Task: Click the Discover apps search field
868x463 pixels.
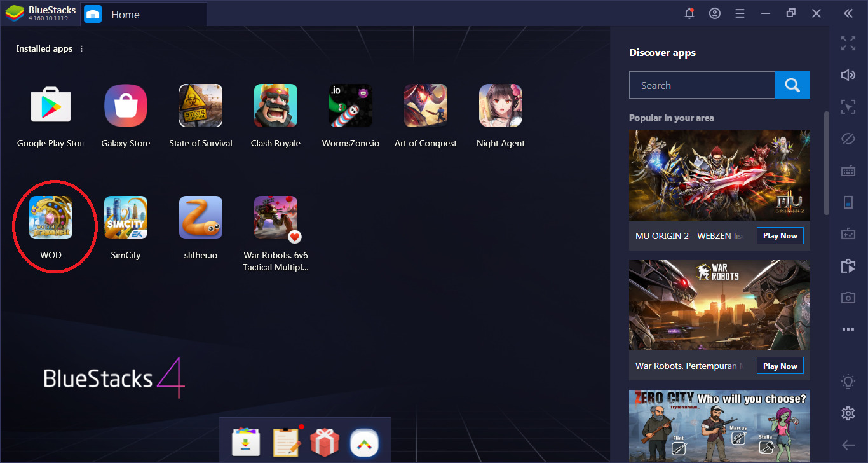Action: pyautogui.click(x=702, y=85)
